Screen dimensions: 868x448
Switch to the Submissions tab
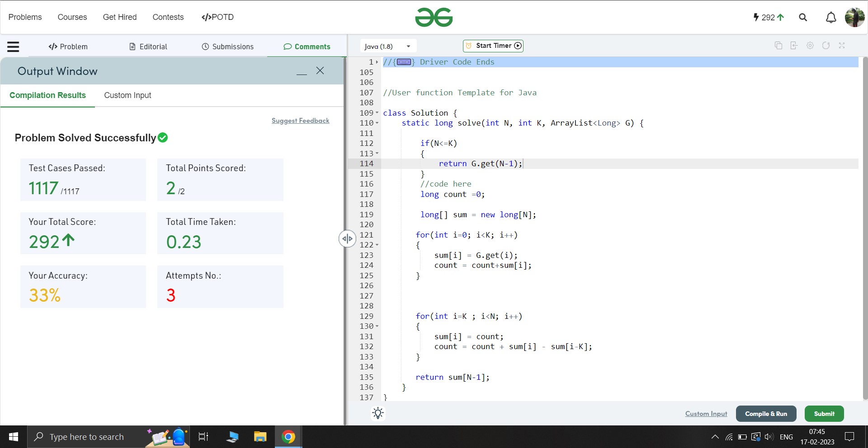click(227, 47)
